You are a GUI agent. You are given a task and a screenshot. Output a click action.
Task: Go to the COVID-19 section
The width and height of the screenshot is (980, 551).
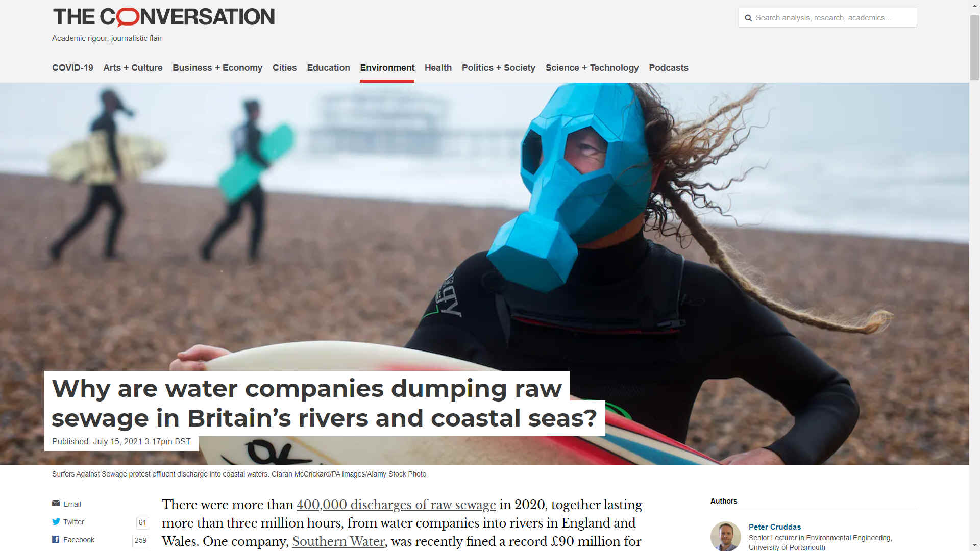[72, 68]
